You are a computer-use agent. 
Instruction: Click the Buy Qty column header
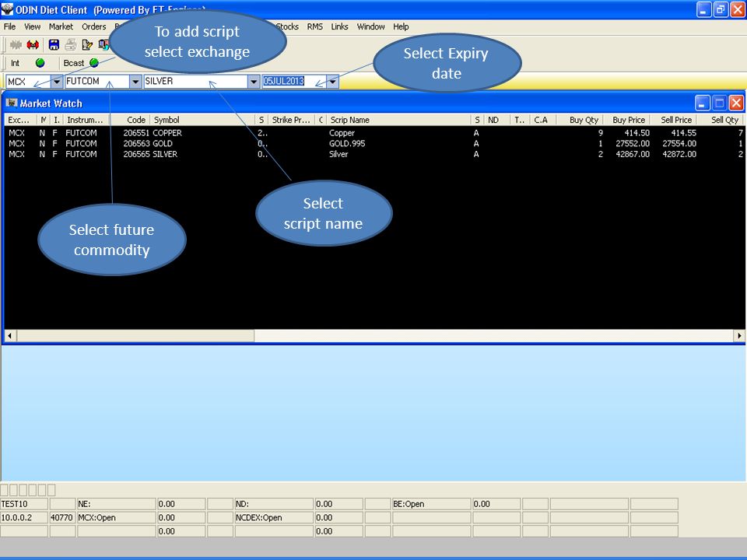click(x=580, y=120)
